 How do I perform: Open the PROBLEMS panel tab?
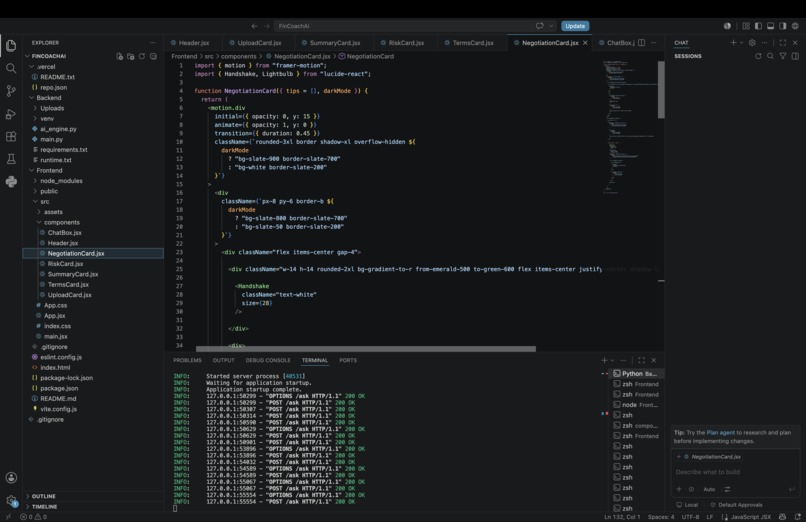(187, 360)
